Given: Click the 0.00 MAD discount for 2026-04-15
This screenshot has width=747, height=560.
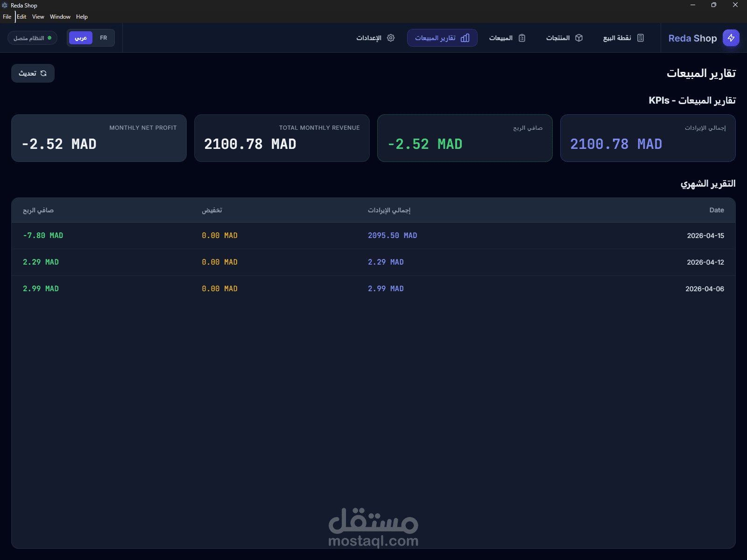Looking at the screenshot, I should (219, 236).
